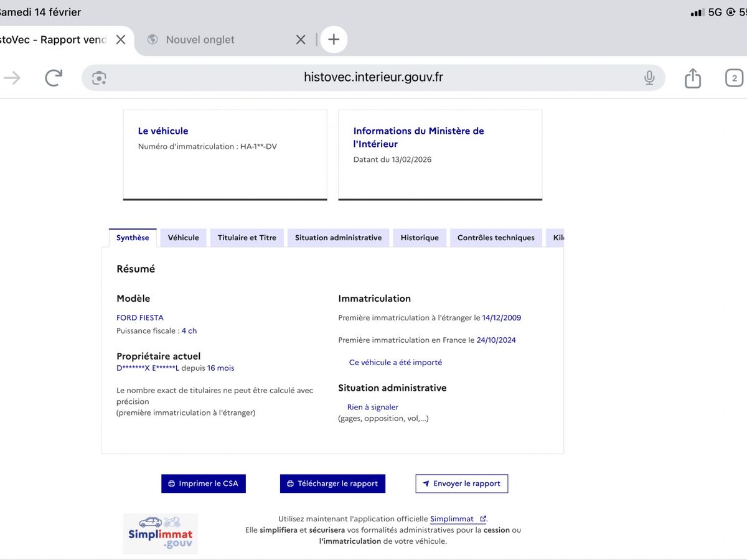Image resolution: width=747 pixels, height=560 pixels.
Task: Open the share sheet icon
Action: [x=692, y=78]
